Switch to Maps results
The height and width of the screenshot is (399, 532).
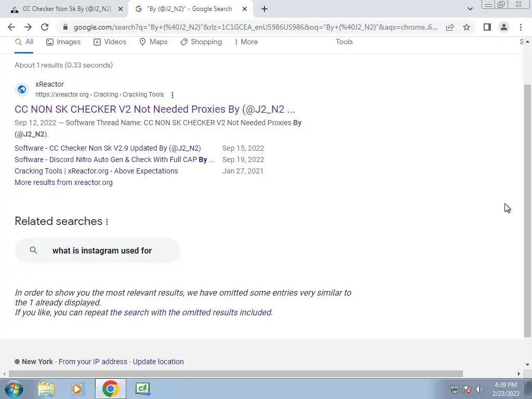(153, 42)
